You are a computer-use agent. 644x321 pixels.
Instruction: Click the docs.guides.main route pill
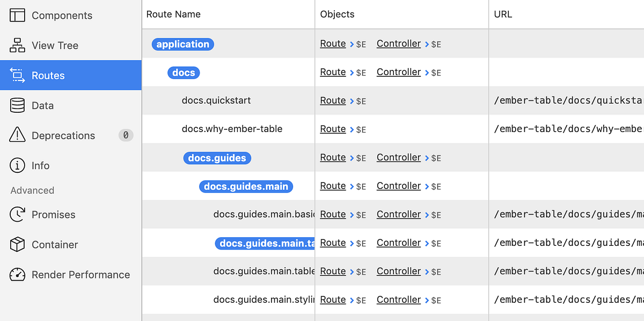(x=246, y=186)
